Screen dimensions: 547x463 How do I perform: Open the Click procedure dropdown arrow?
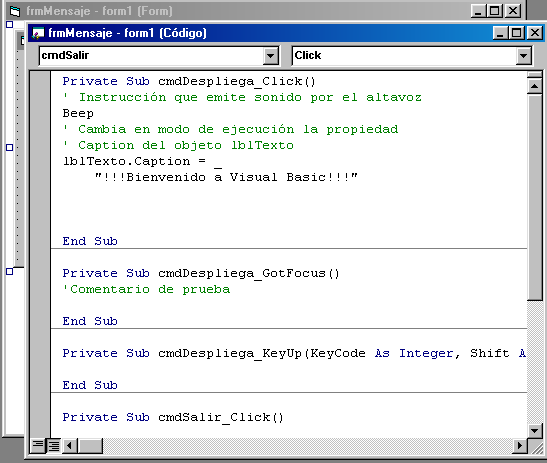(x=523, y=56)
